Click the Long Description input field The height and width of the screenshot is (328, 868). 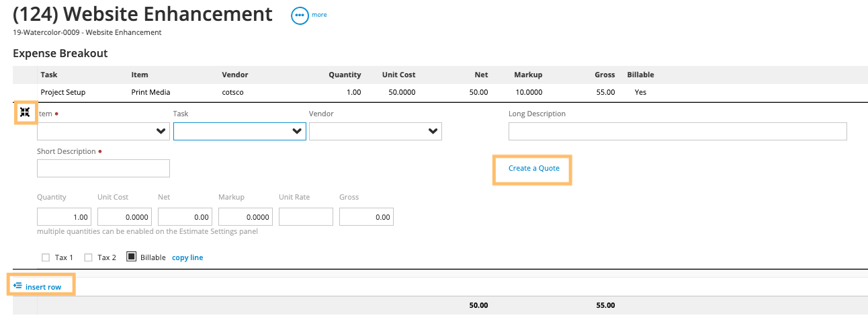point(677,132)
